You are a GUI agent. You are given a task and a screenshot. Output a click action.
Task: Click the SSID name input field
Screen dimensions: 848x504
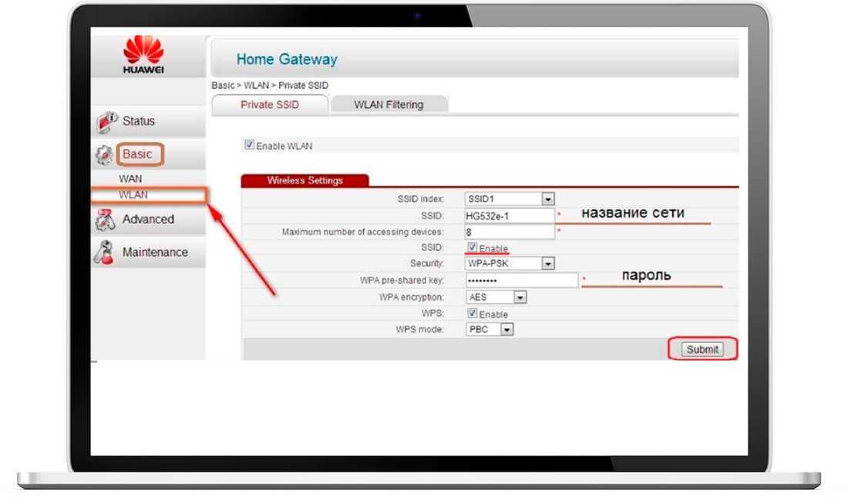pos(510,216)
